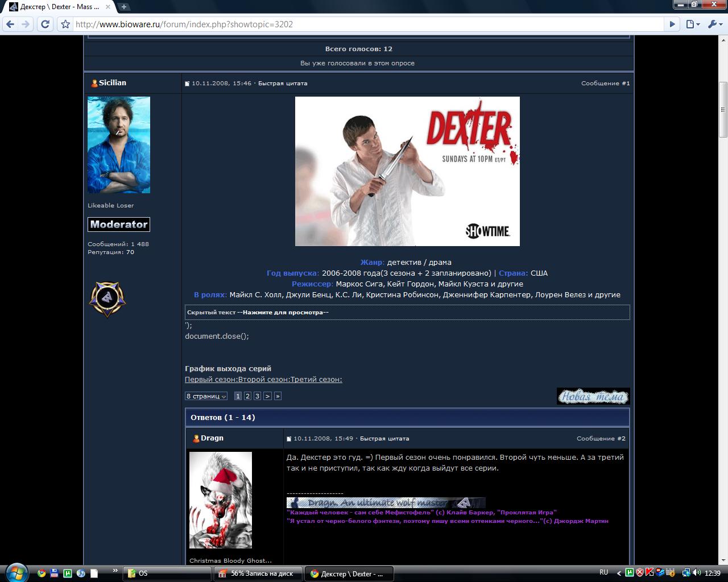Open the page control menu icon
Image resolution: width=728 pixels, height=582 pixels.
[x=692, y=24]
